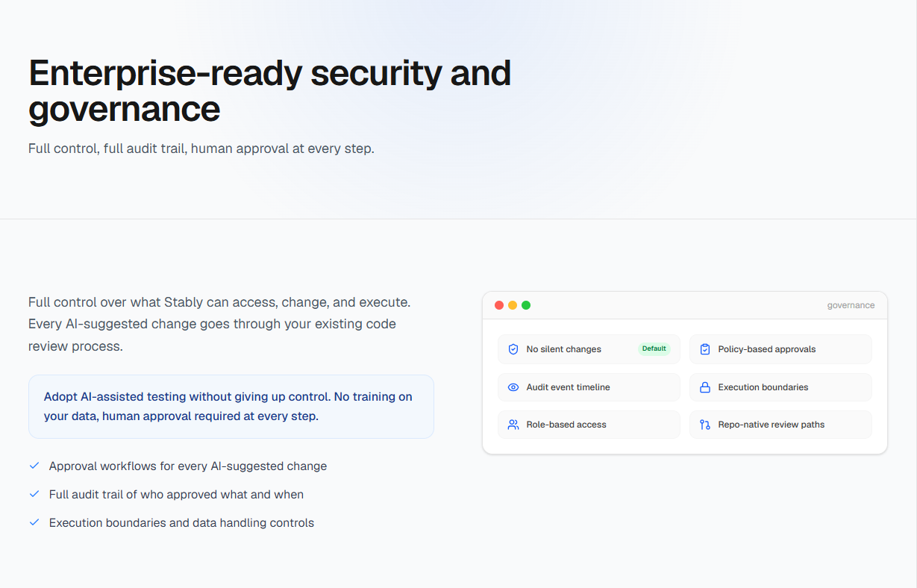Image resolution: width=917 pixels, height=588 pixels.
Task: Click the red dot in governance window
Action: (499, 305)
